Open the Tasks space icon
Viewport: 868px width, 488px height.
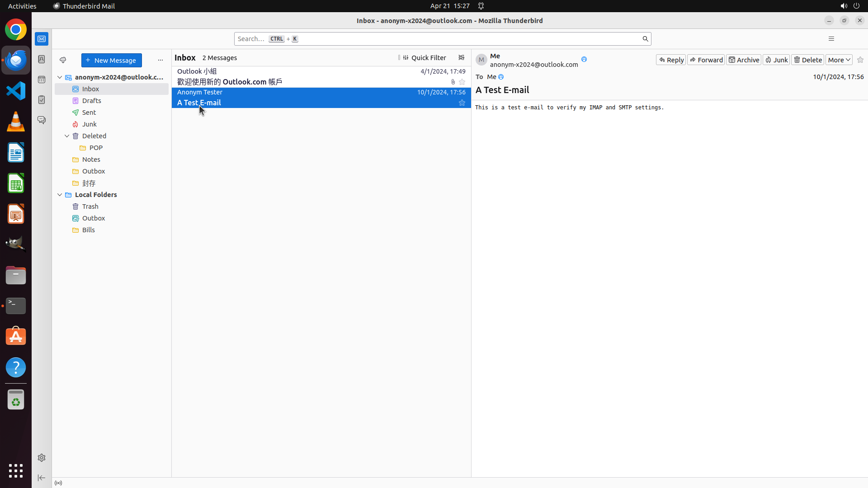(42, 100)
